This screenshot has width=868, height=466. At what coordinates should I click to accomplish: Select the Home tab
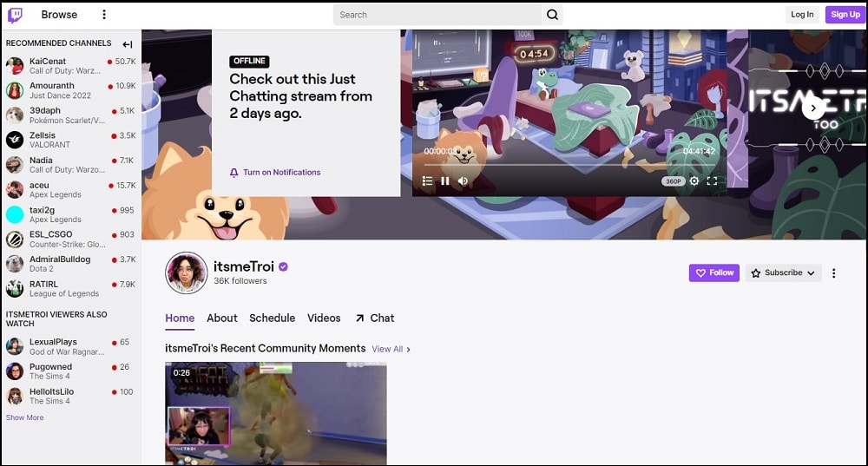tap(180, 318)
